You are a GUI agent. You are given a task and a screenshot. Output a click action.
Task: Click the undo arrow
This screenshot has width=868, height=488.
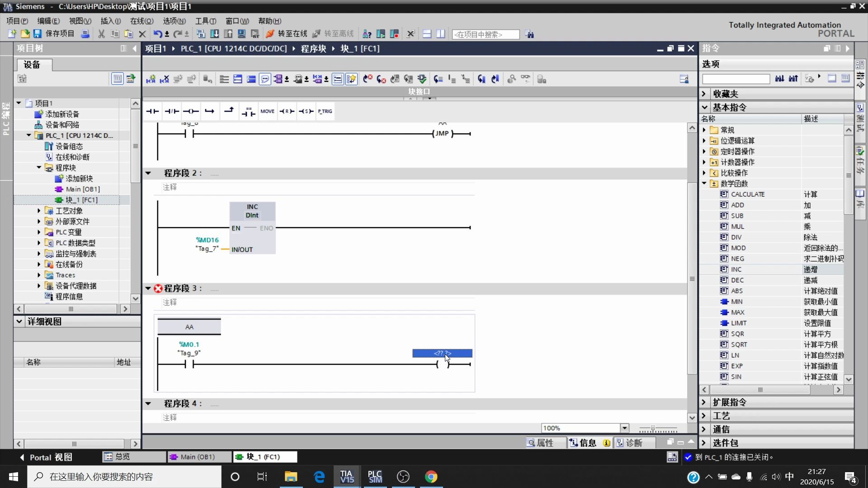pyautogui.click(x=157, y=34)
